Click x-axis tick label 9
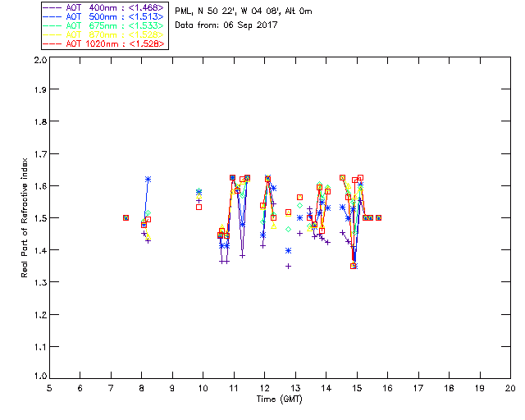The width and height of the screenshot is (525, 420). 172,388
